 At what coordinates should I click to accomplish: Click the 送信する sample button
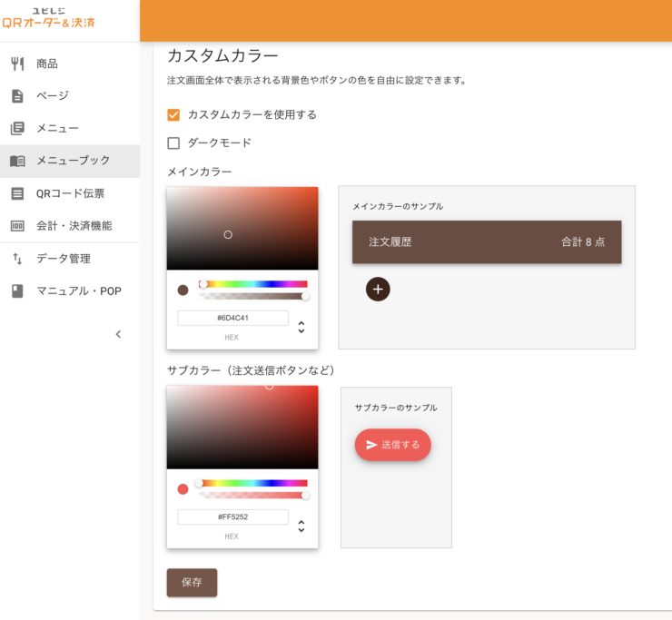click(392, 445)
